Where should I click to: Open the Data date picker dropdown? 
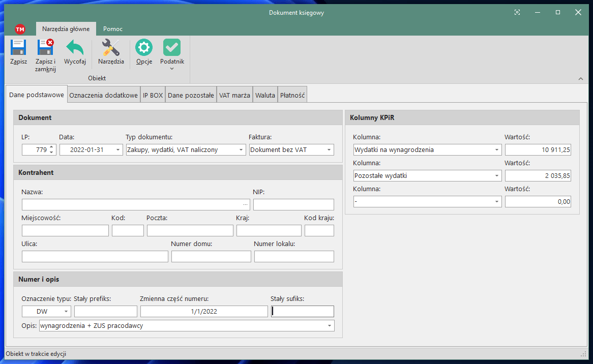point(118,150)
